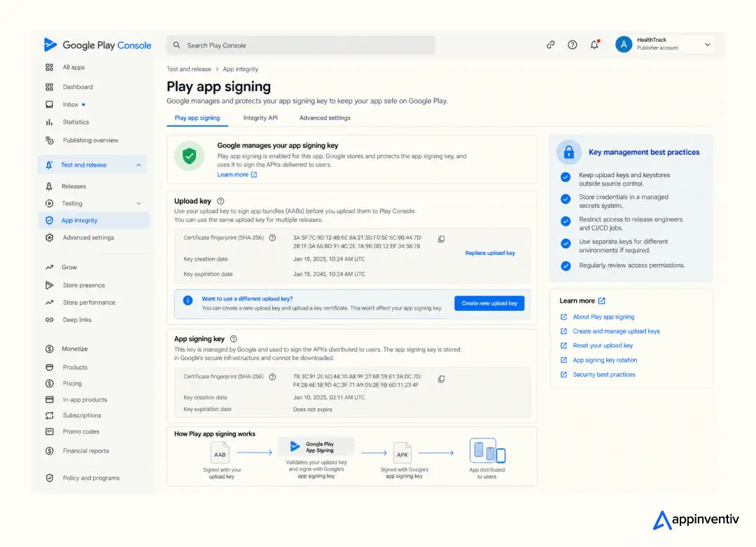Click the 'How Play app signing works' heading
Screen dimensions: 756x547
tap(215, 434)
